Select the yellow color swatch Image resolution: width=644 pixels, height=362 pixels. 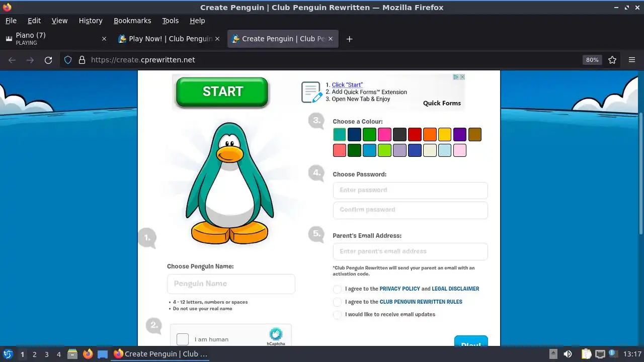pyautogui.click(x=445, y=135)
